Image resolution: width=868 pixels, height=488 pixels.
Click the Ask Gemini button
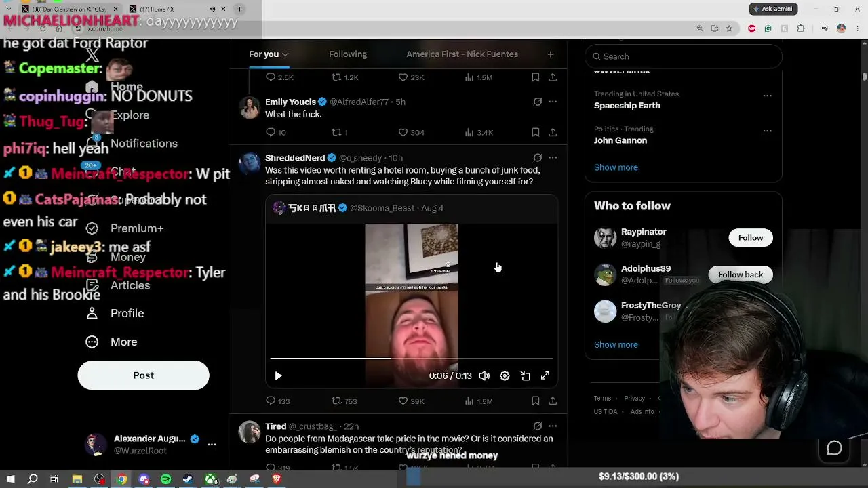tap(773, 9)
